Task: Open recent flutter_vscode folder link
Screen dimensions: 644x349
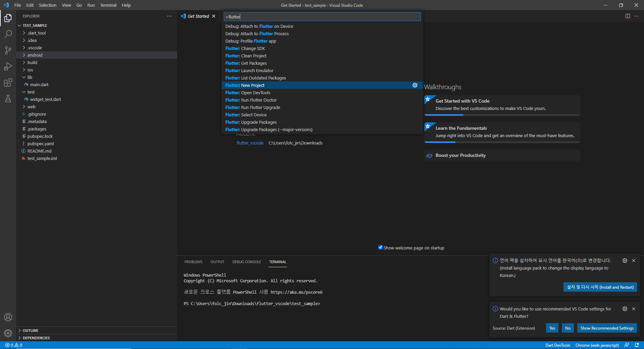Action: [x=250, y=143]
